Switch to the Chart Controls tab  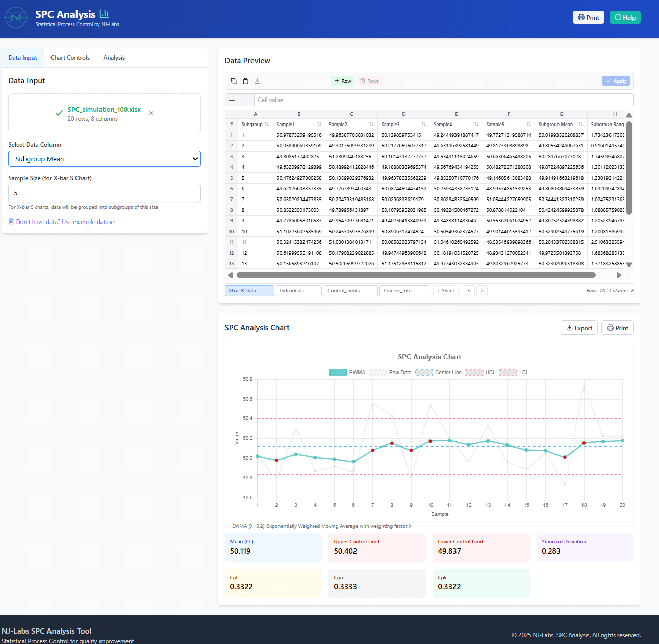[70, 58]
